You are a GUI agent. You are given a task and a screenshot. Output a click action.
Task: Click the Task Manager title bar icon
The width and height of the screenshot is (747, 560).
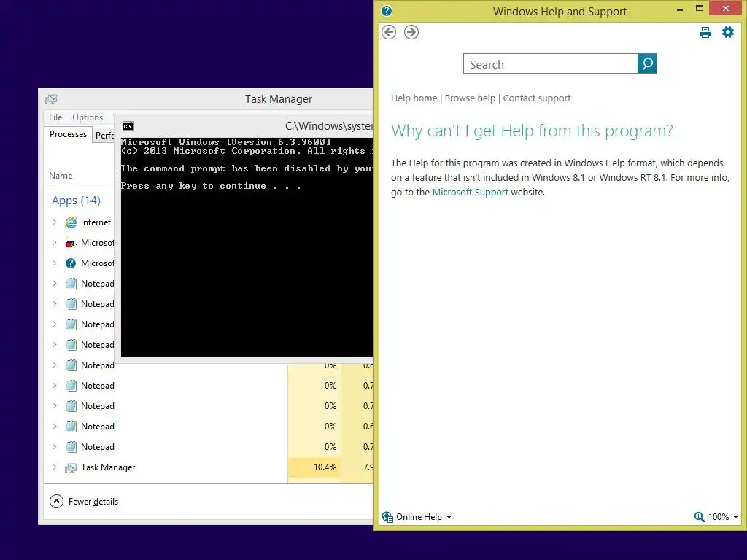point(51,99)
